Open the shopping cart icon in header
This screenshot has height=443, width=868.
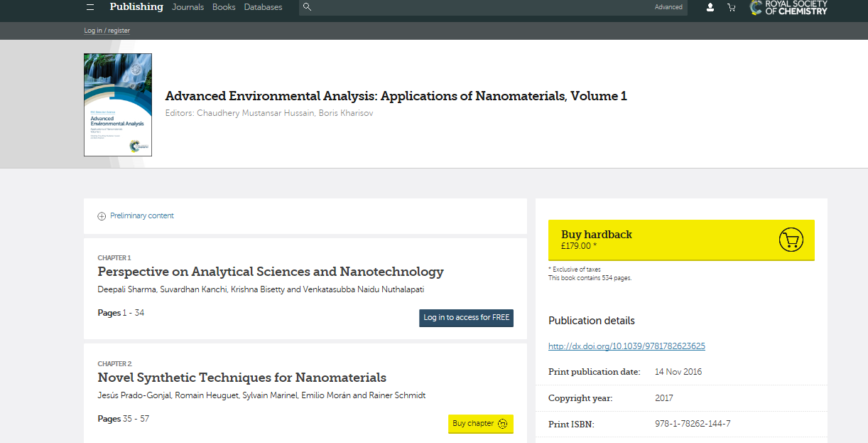tap(731, 7)
